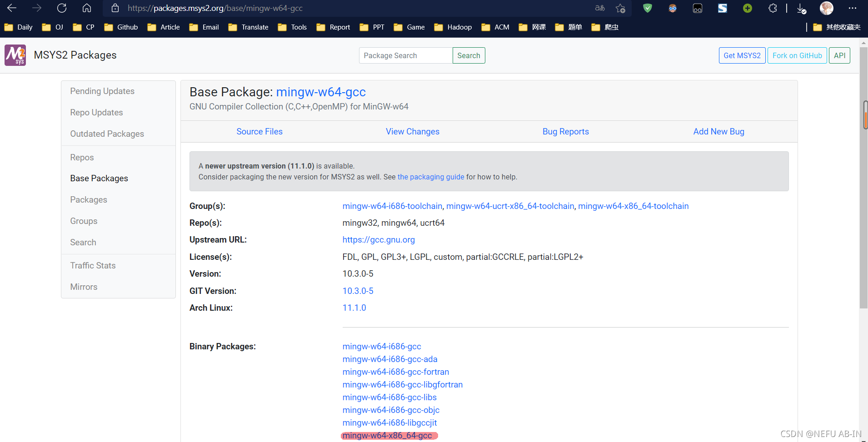Reload the page with the refresh icon
The height and width of the screenshot is (442, 868).
[x=62, y=8]
